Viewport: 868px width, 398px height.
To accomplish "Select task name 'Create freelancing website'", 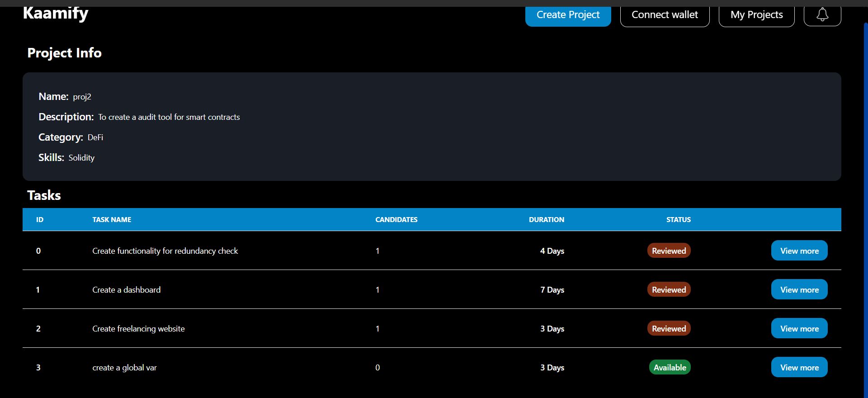I will point(138,329).
